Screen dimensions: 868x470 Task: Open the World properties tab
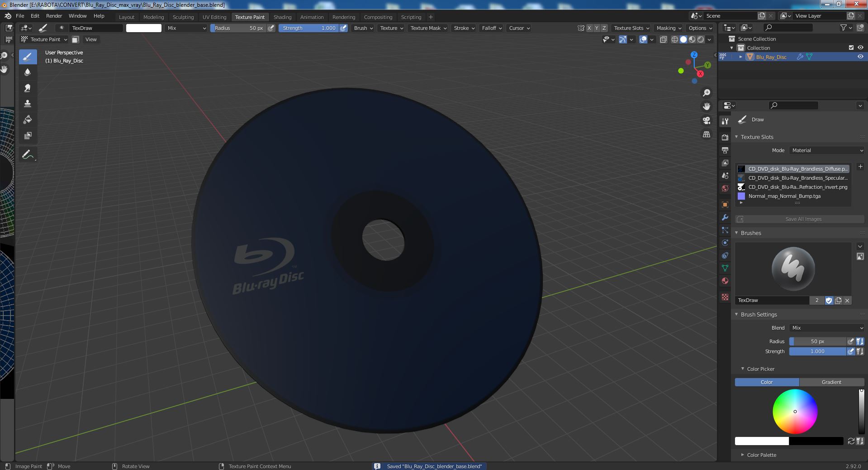click(x=725, y=188)
